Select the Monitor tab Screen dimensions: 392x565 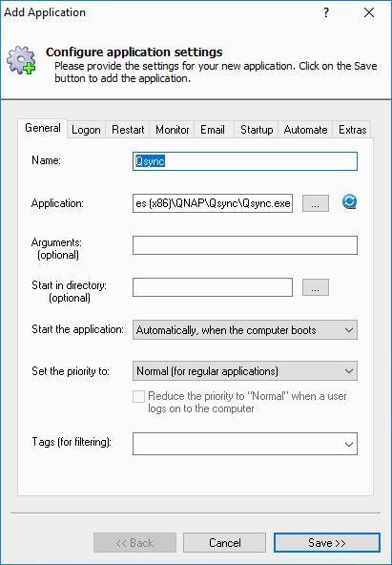[172, 130]
